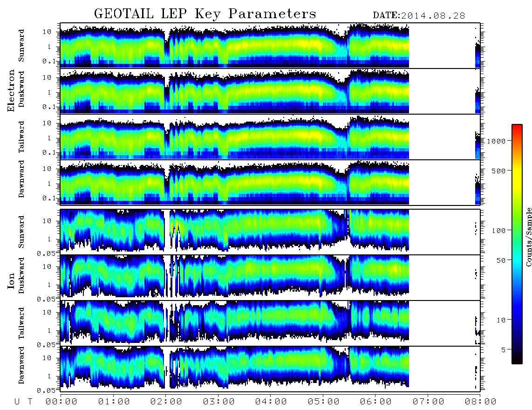The height and width of the screenshot is (410, 532).
Task: Click the Electron Duskward spectrogram panel
Action: (270, 91)
